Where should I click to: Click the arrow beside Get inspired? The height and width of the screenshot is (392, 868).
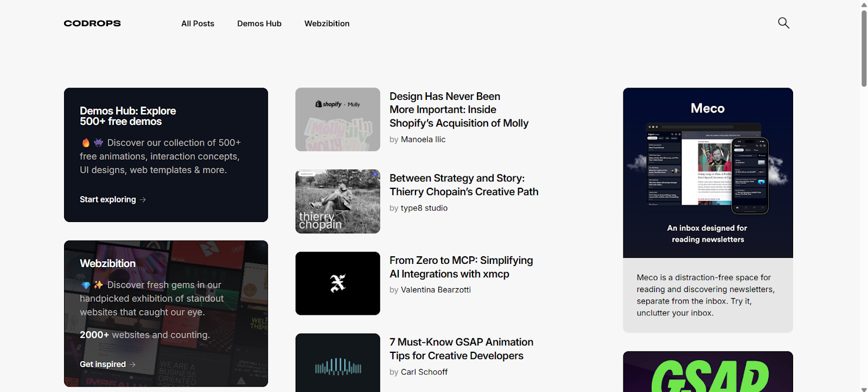(132, 364)
